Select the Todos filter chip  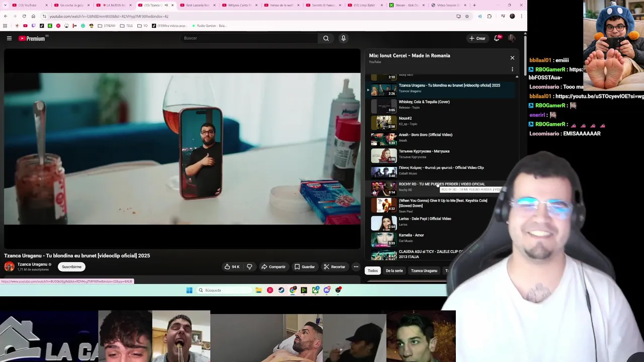(373, 271)
